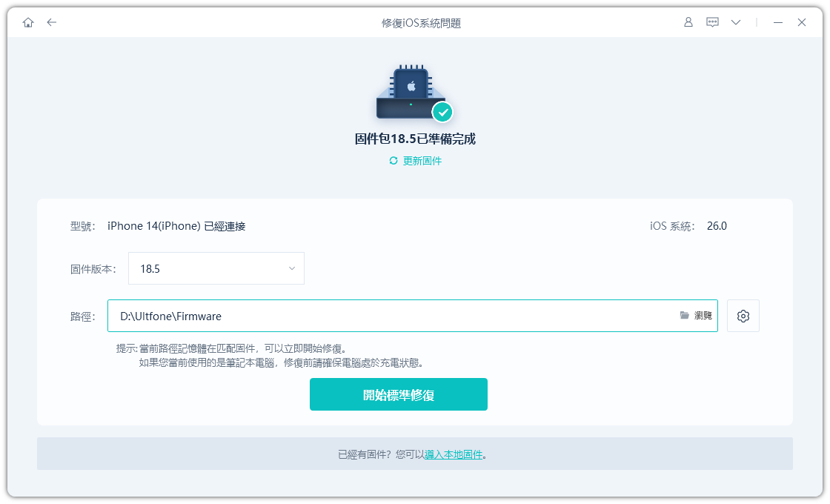Click the firmware version dropdown arrow

pos(292,268)
